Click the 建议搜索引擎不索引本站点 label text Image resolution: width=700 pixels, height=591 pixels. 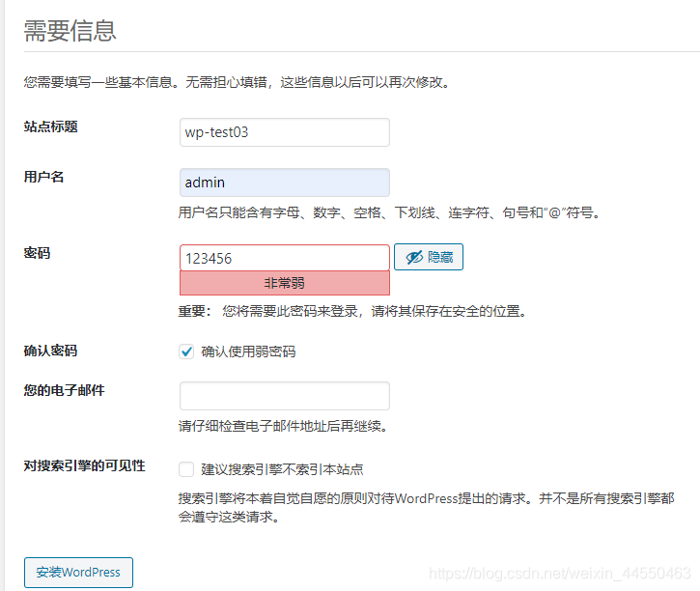(x=282, y=469)
